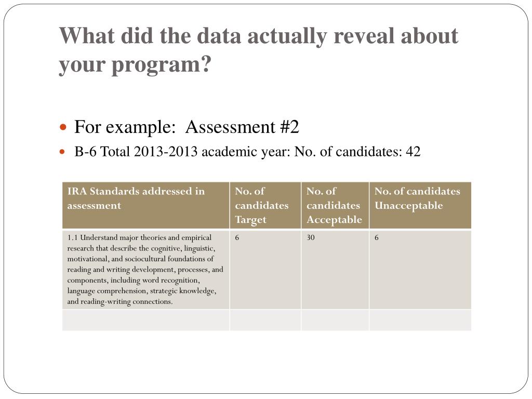Click the slide title about data revealing

[x=258, y=36]
